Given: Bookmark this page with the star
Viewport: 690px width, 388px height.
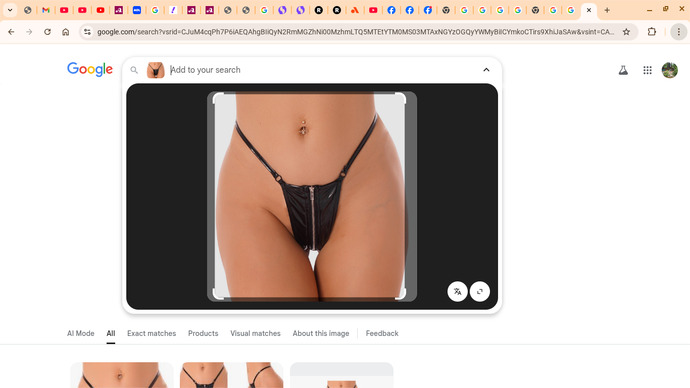Looking at the screenshot, I should (626, 32).
